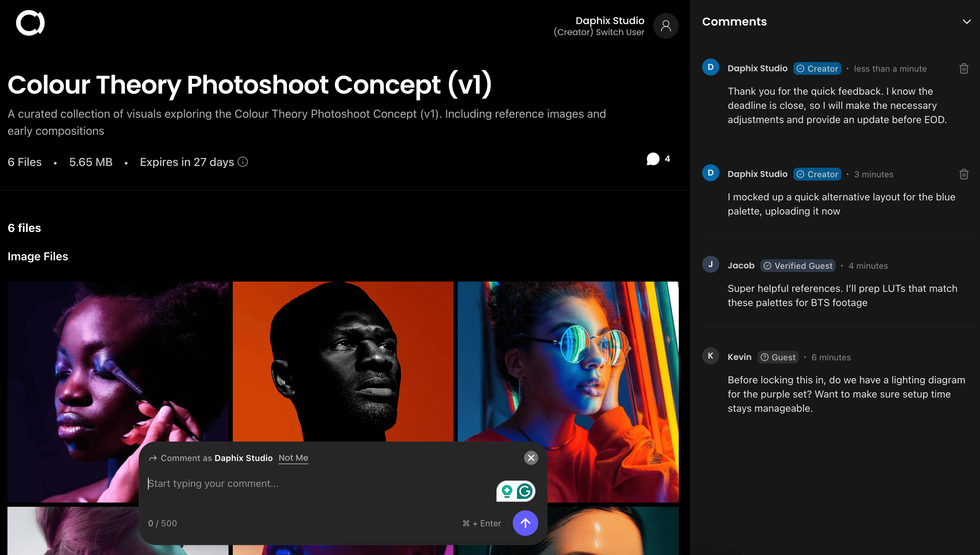The height and width of the screenshot is (555, 980).
Task: Close the comment composer with the X
Action: 531,458
